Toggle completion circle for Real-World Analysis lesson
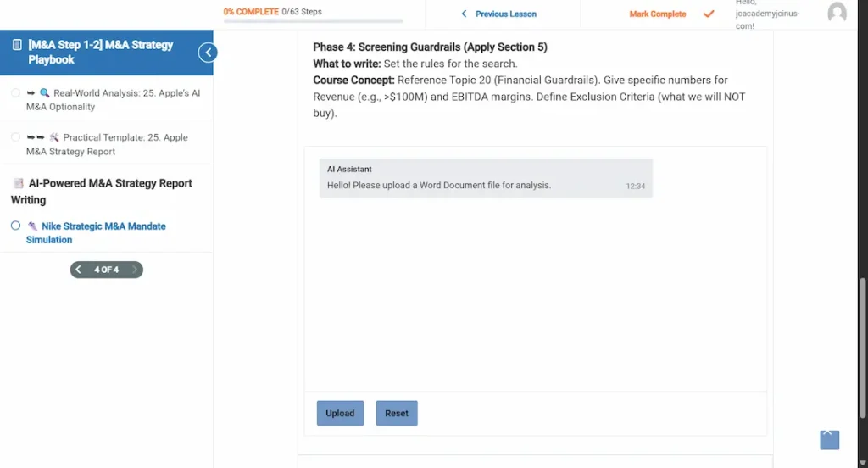 pos(15,93)
